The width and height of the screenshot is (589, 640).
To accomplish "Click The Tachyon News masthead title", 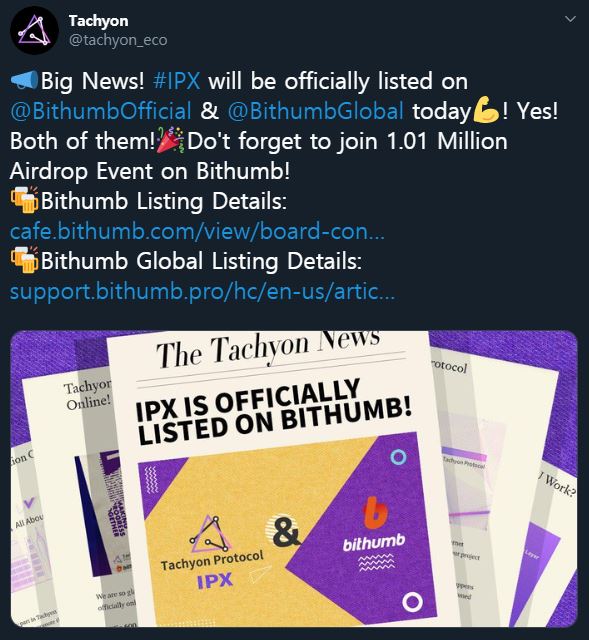I will pos(268,347).
